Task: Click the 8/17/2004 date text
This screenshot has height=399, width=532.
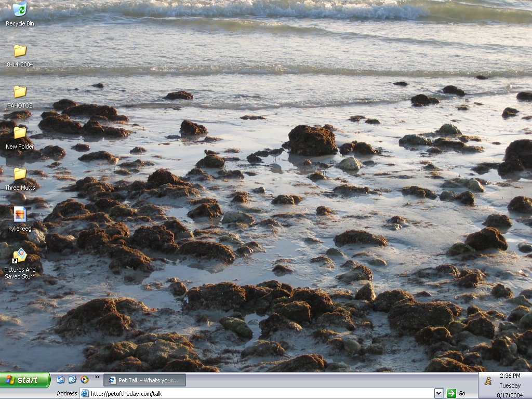Action: tap(510, 395)
